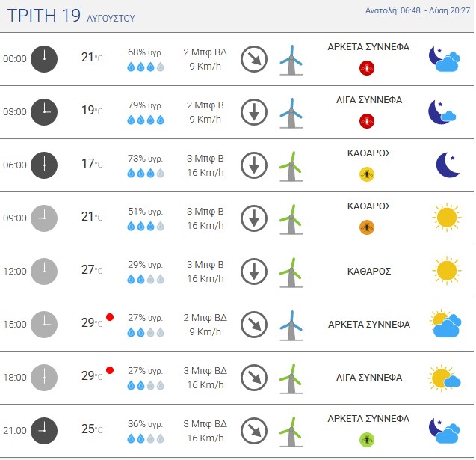This screenshot has height=460, width=476.
Task: Click the blue wind turbine at 15:00
Action: pyautogui.click(x=291, y=325)
